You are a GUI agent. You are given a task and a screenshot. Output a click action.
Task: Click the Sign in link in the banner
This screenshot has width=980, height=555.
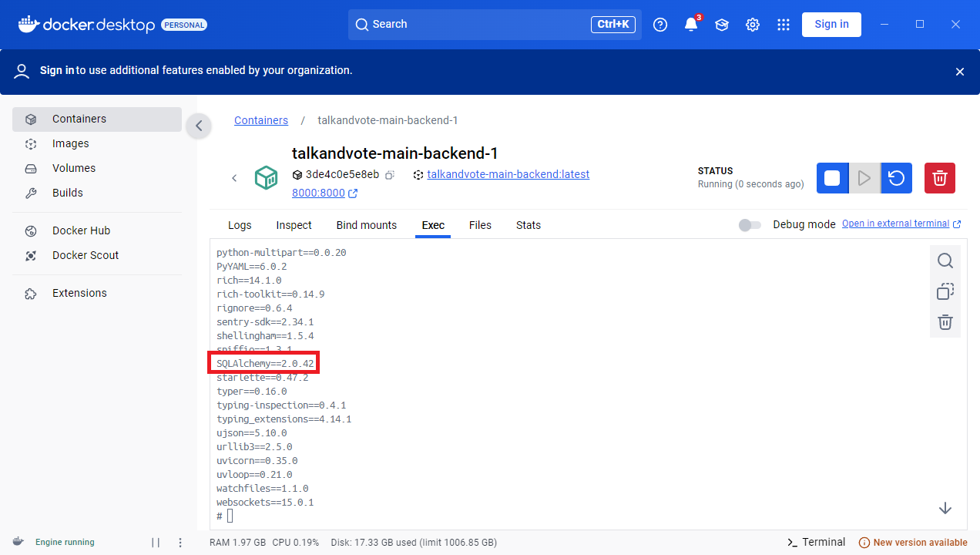(57, 70)
